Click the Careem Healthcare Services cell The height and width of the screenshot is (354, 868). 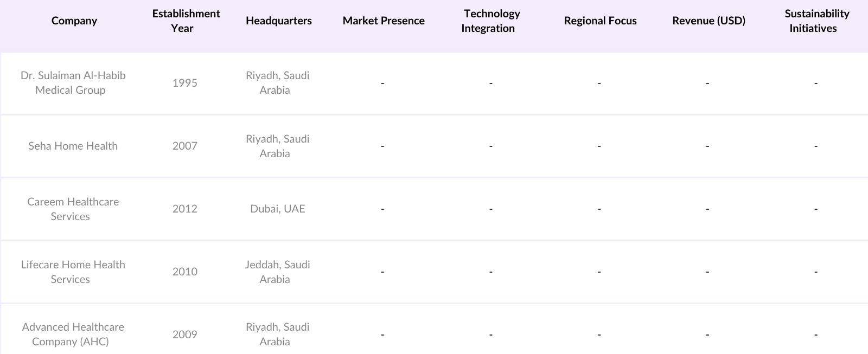pos(73,209)
